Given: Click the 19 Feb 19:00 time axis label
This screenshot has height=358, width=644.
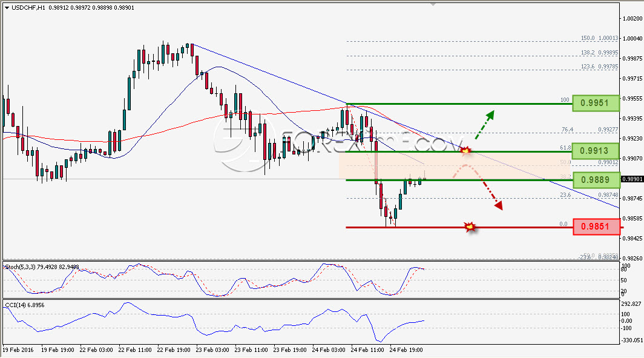Looking at the screenshot, I should coord(57,350).
